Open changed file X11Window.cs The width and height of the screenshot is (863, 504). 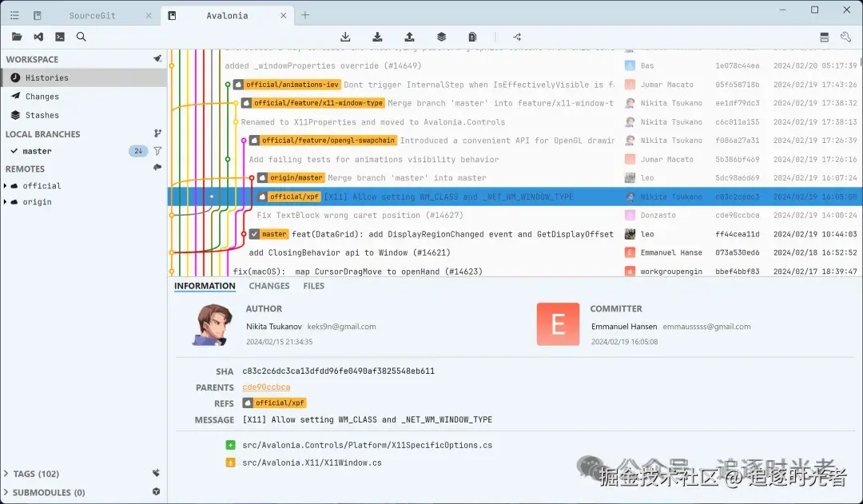pyautogui.click(x=312, y=462)
